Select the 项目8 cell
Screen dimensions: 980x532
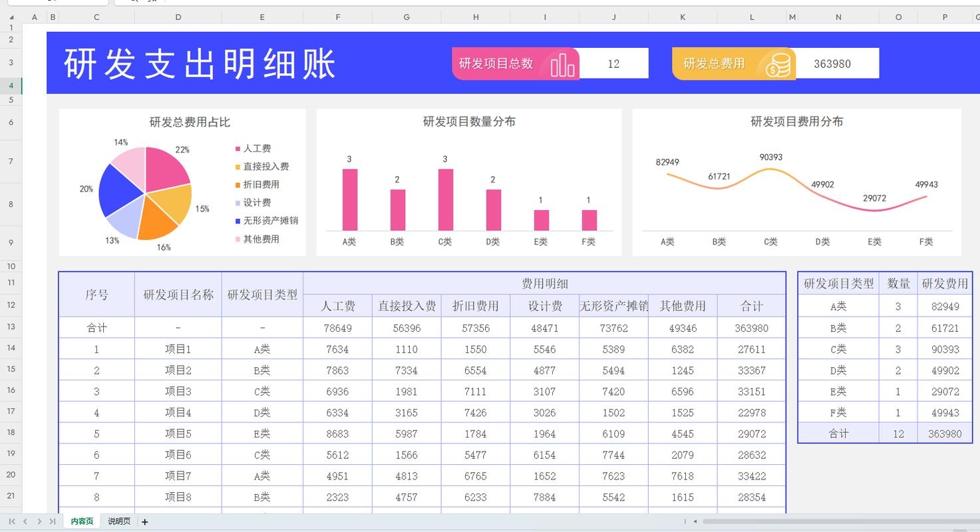178,497
